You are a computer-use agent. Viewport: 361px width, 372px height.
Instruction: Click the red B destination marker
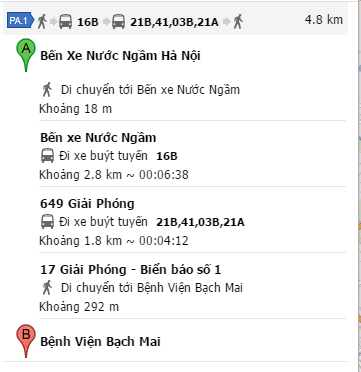(x=26, y=341)
